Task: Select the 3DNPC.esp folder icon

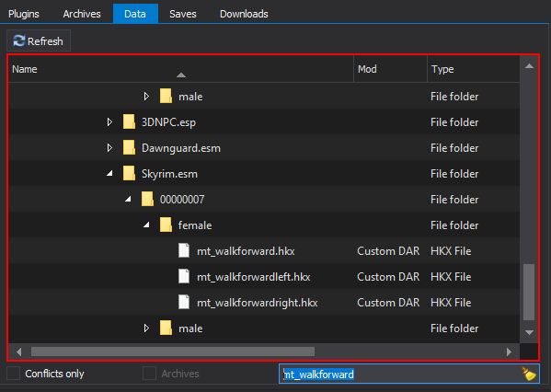Action: click(x=130, y=121)
